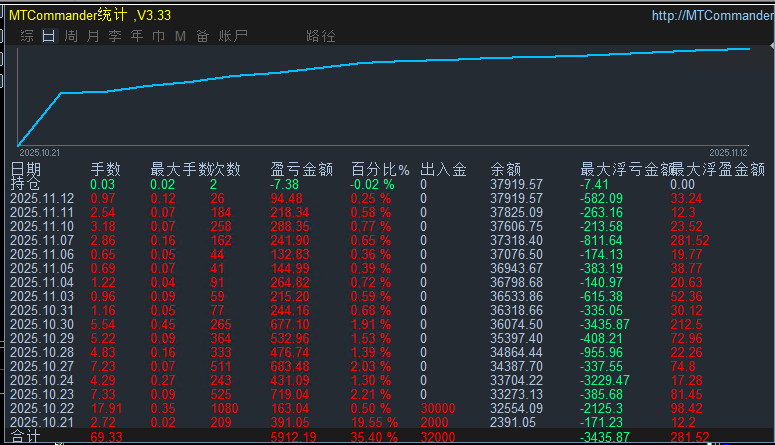The height and width of the screenshot is (445, 775).
Task: Select the 2025.10.27 date row
Action: coord(42,366)
